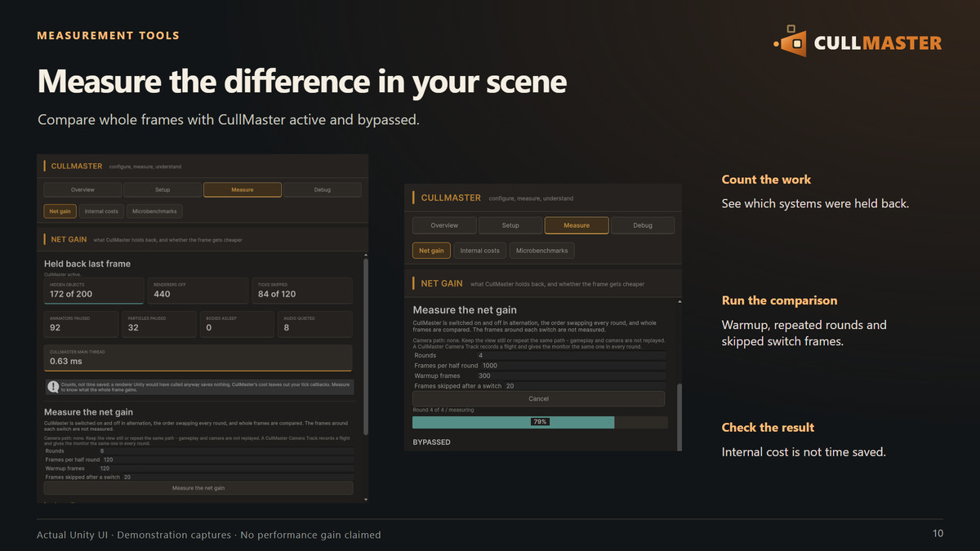Open Debug tab in the left capture
The width and height of the screenshot is (980, 551).
pos(323,189)
